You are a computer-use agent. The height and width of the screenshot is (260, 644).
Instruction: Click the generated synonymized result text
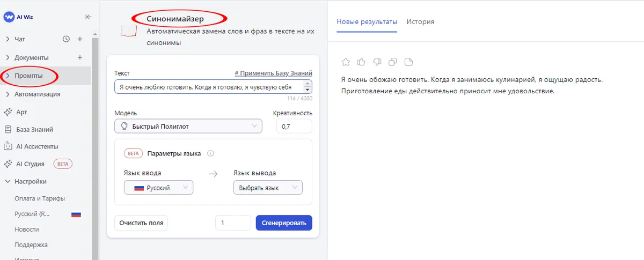[472, 85]
